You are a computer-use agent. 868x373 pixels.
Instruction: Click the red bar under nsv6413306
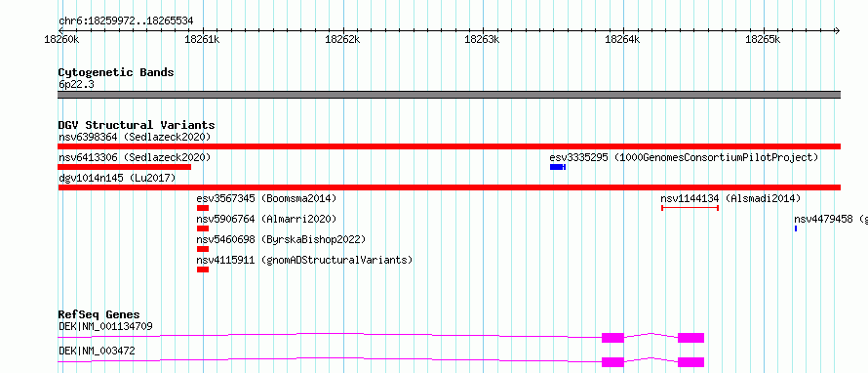click(x=125, y=167)
